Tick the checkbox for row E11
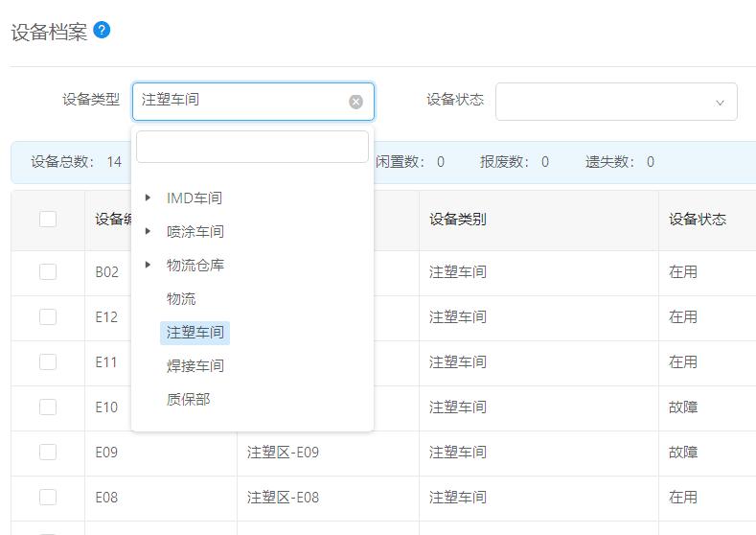 point(48,361)
